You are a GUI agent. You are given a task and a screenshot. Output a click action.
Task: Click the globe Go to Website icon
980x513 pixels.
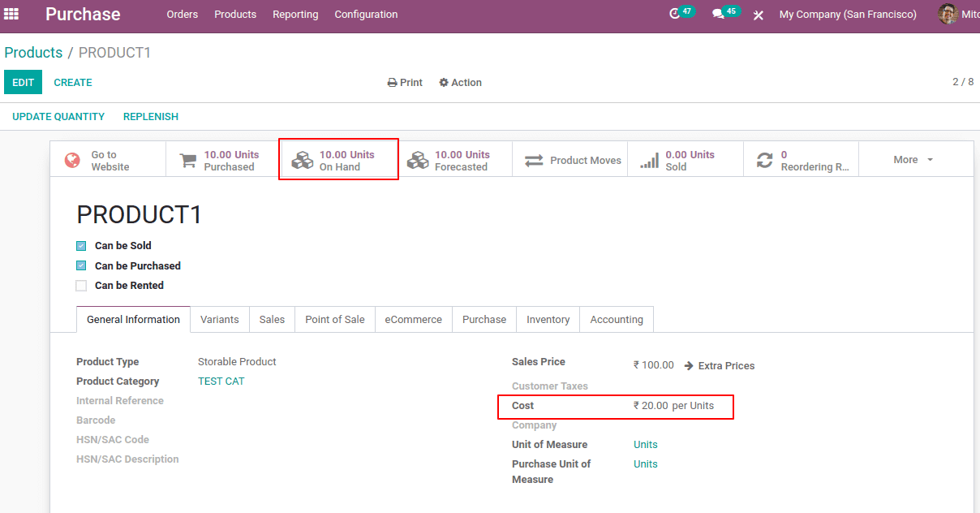coord(72,160)
